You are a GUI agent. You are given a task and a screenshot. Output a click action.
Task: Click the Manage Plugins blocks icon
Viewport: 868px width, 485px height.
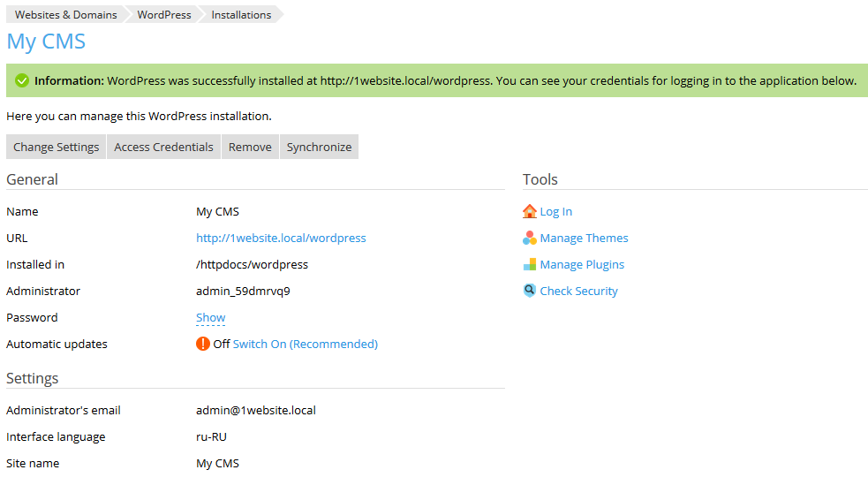click(x=529, y=264)
